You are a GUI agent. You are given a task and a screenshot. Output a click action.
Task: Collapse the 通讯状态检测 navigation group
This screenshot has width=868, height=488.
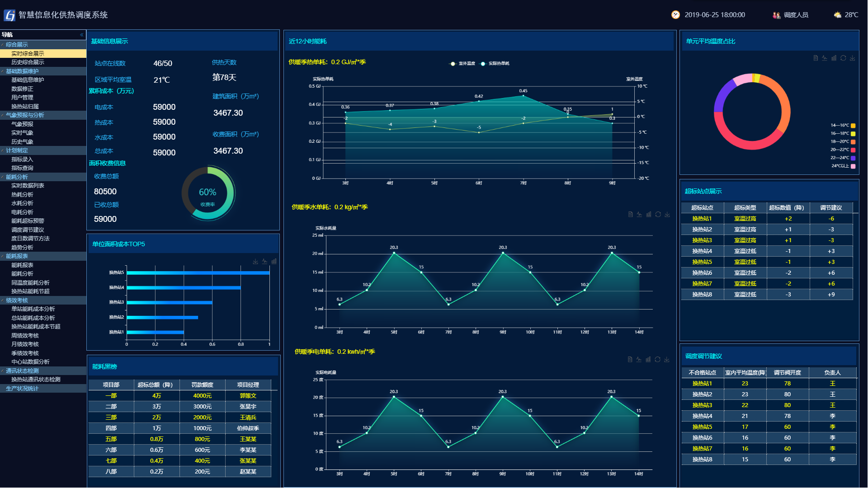[43, 371]
